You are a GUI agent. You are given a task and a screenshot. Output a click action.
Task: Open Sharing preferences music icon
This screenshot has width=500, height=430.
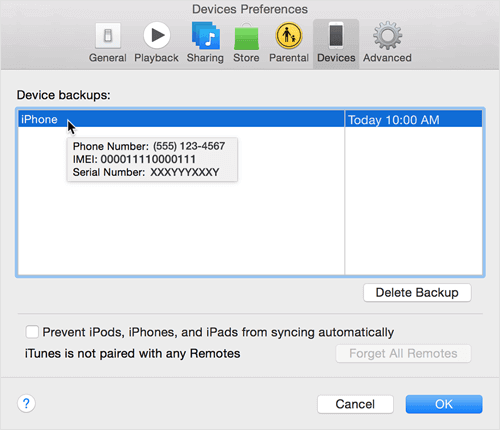pyautogui.click(x=206, y=35)
